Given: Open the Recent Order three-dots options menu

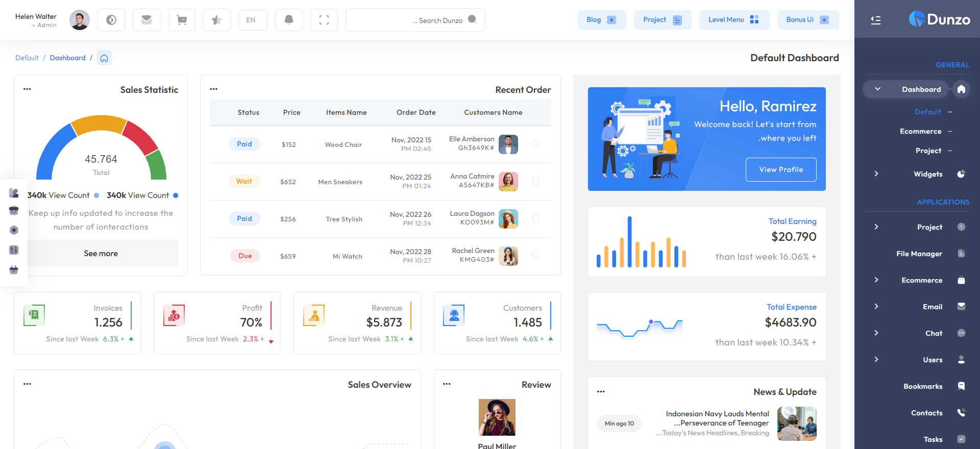Looking at the screenshot, I should point(214,89).
